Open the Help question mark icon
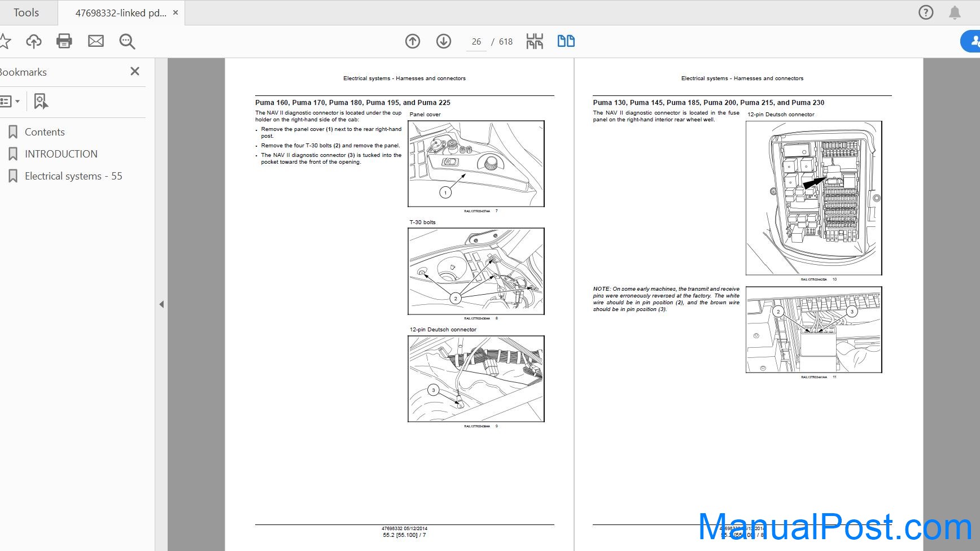 [x=926, y=12]
